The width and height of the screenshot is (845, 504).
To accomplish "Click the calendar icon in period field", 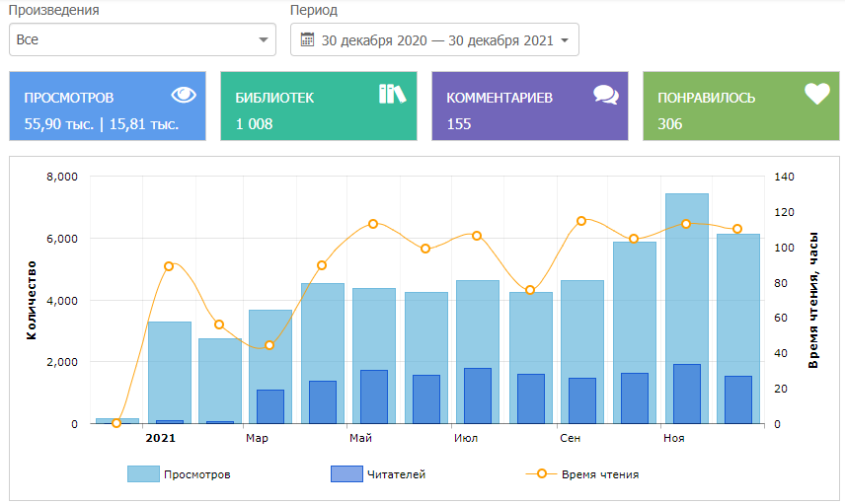I will click(307, 40).
